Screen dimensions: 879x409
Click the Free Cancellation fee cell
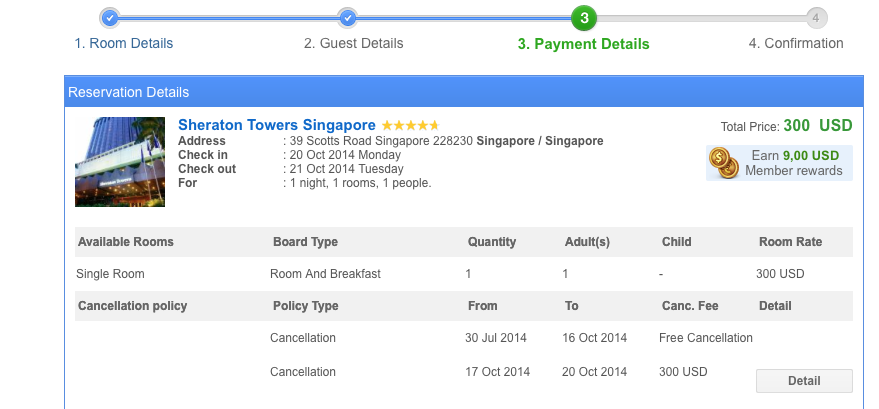pos(706,338)
